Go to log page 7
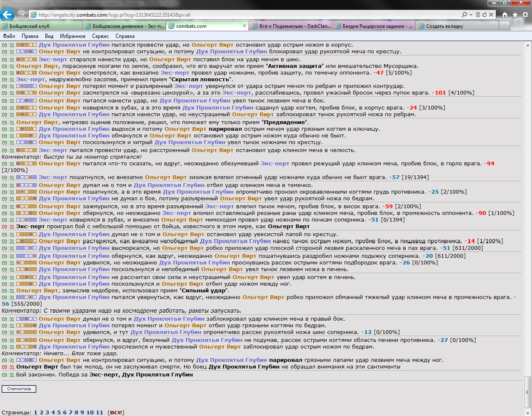Screen dimensions: 532x416 coord(70,413)
